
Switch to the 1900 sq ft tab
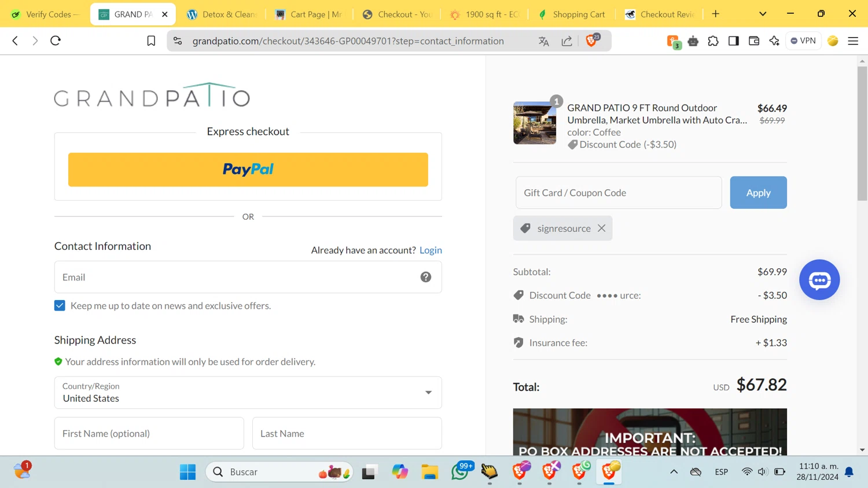click(x=485, y=14)
